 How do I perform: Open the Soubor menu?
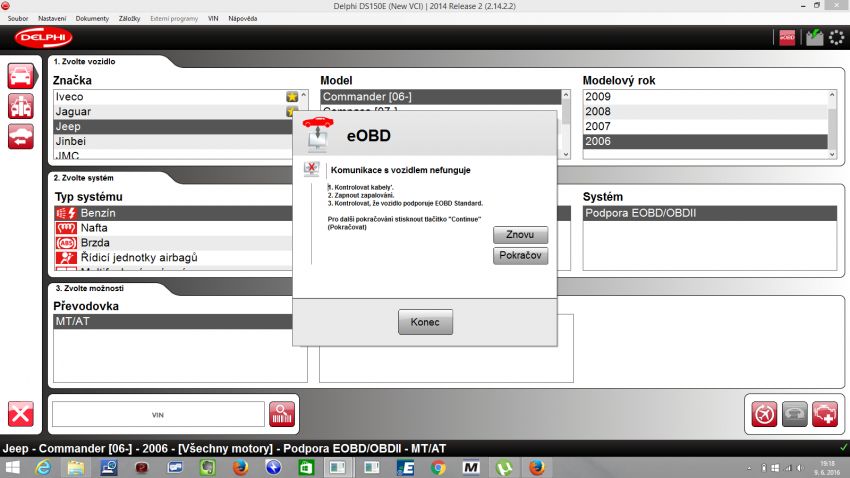point(18,18)
